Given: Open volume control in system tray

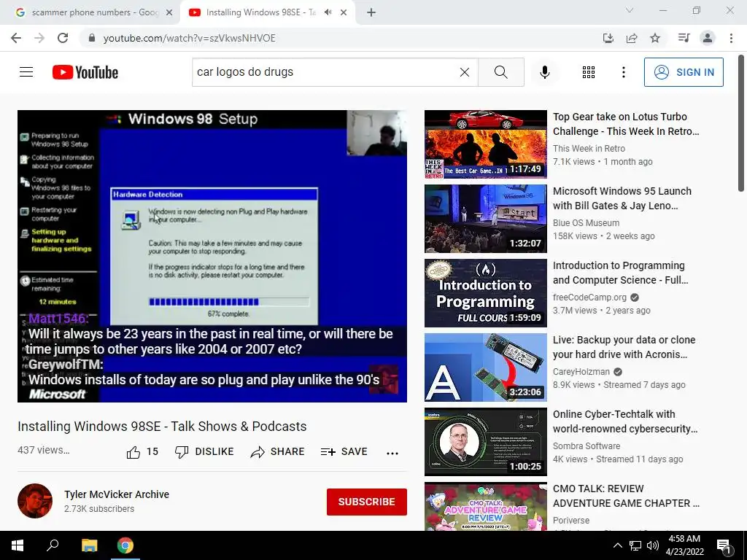Looking at the screenshot, I should click(x=653, y=545).
